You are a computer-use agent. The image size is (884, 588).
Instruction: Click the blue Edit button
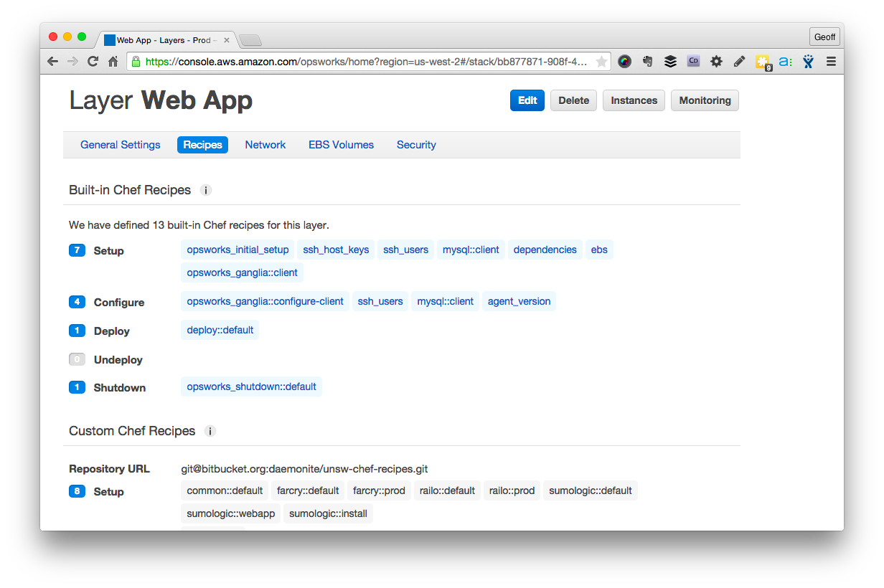[527, 100]
